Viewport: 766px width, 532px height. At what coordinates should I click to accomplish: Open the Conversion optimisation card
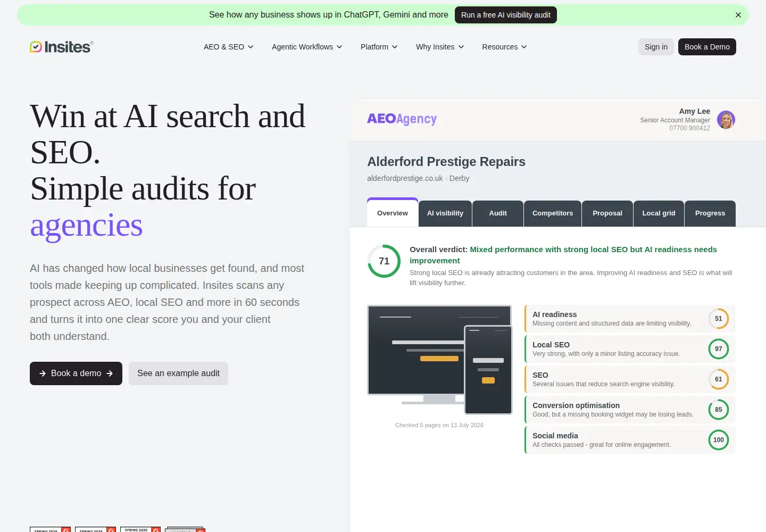pos(630,410)
